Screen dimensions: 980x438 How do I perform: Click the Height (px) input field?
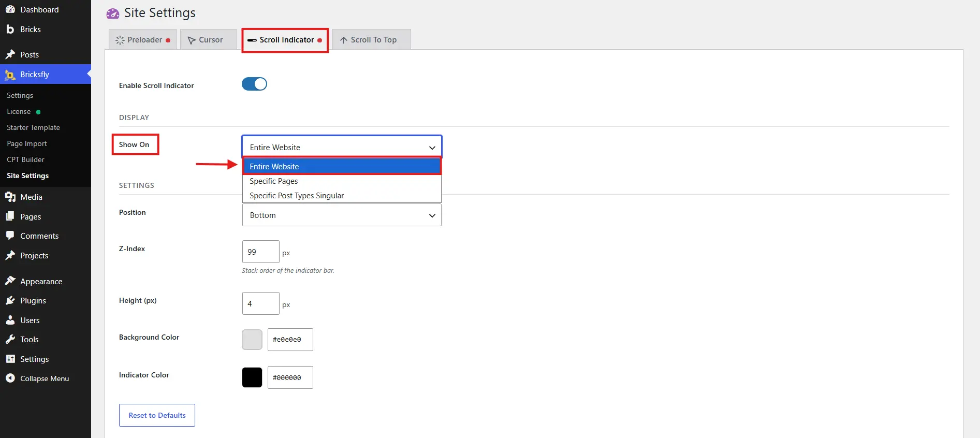[261, 303]
